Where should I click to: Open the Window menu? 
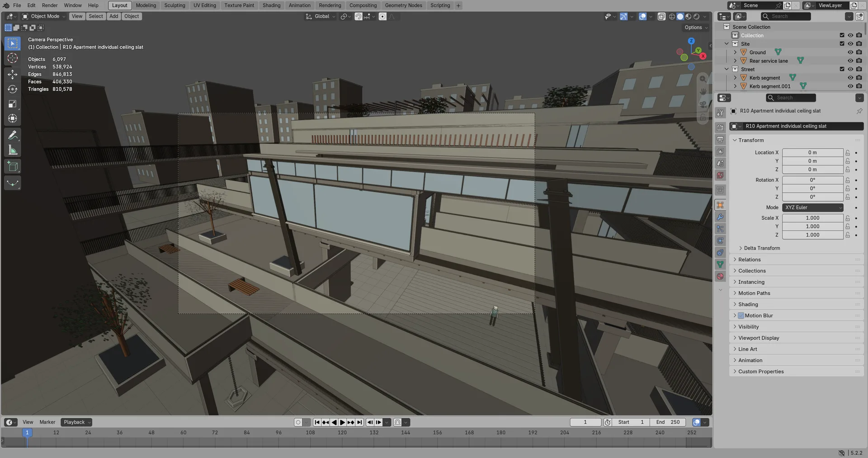(x=73, y=5)
